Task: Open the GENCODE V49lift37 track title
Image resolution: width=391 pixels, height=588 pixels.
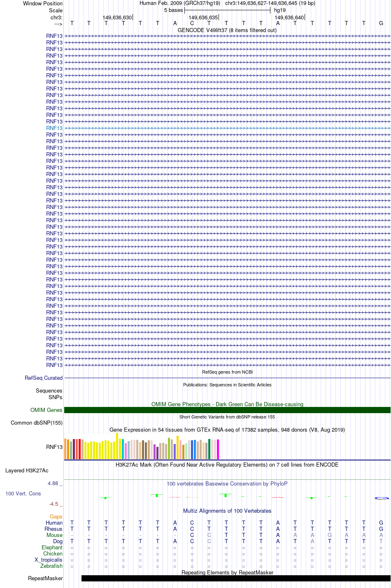Action: (227, 30)
